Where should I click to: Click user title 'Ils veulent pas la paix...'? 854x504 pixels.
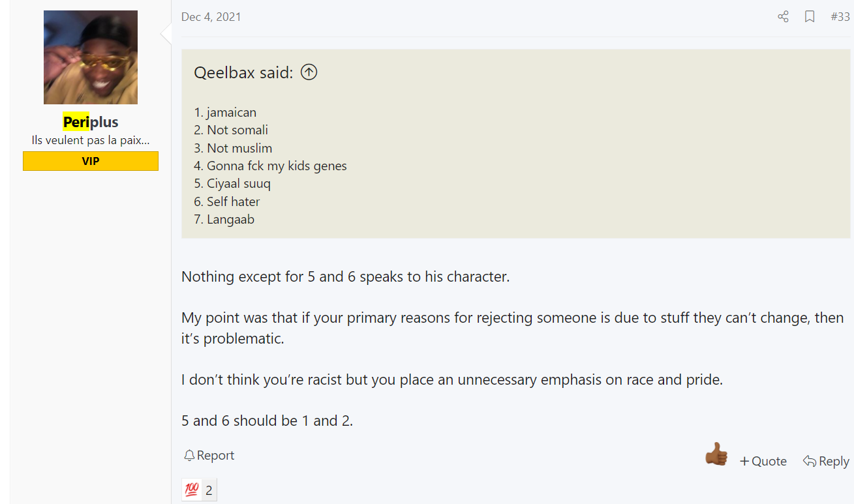click(x=91, y=140)
